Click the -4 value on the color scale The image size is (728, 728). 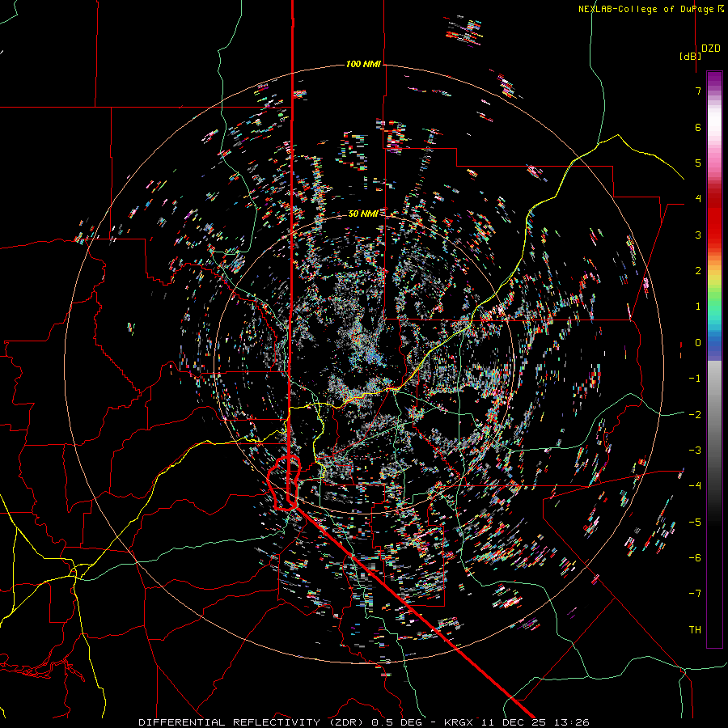695,486
